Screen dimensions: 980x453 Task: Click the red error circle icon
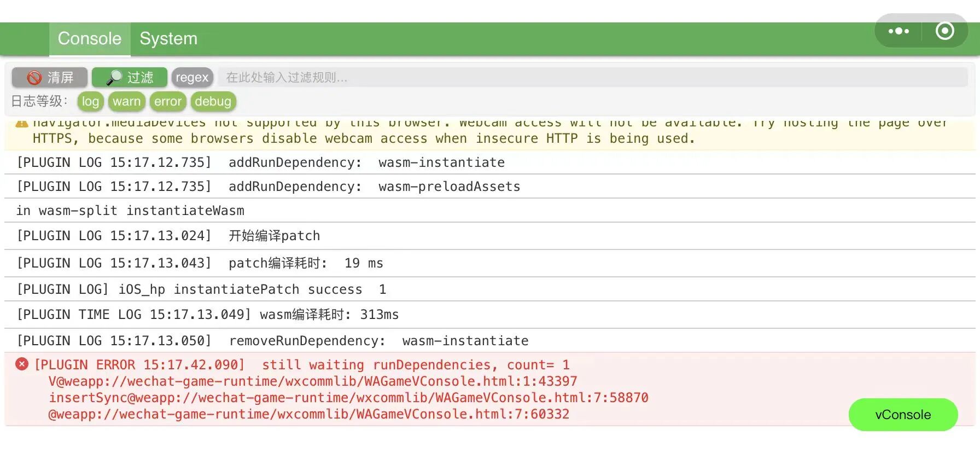[x=22, y=364]
